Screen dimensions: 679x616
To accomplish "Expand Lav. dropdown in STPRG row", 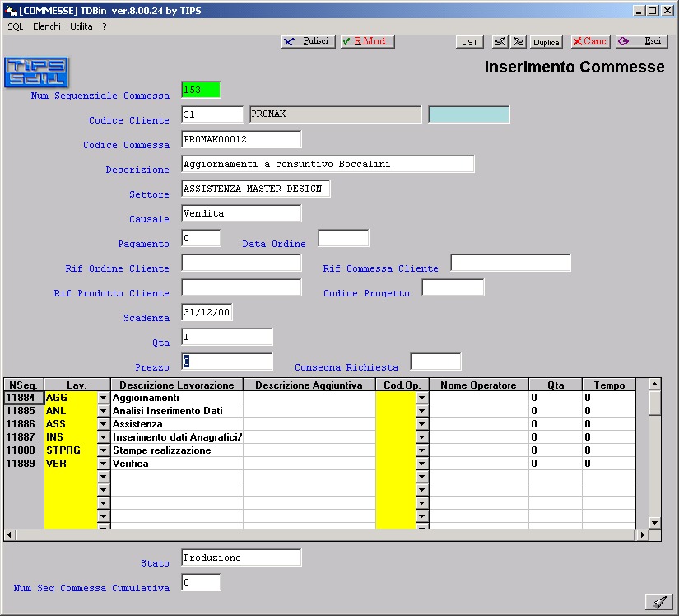I will (103, 450).
